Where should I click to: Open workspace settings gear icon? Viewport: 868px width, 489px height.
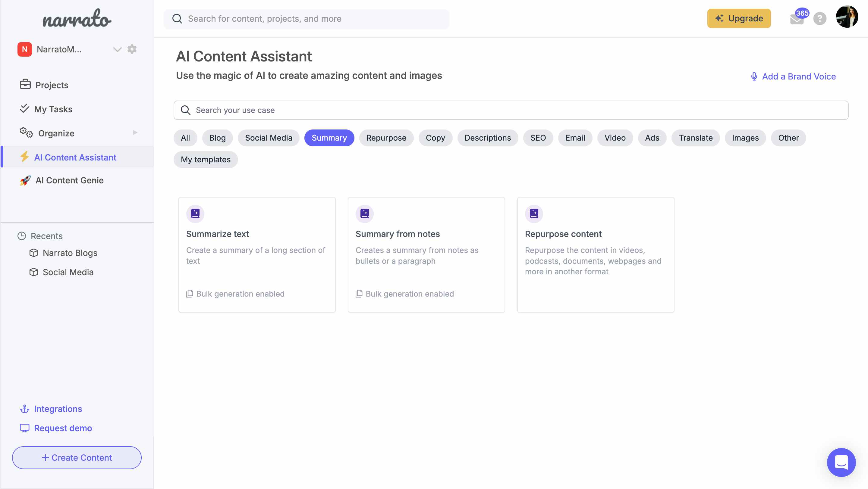132,49
